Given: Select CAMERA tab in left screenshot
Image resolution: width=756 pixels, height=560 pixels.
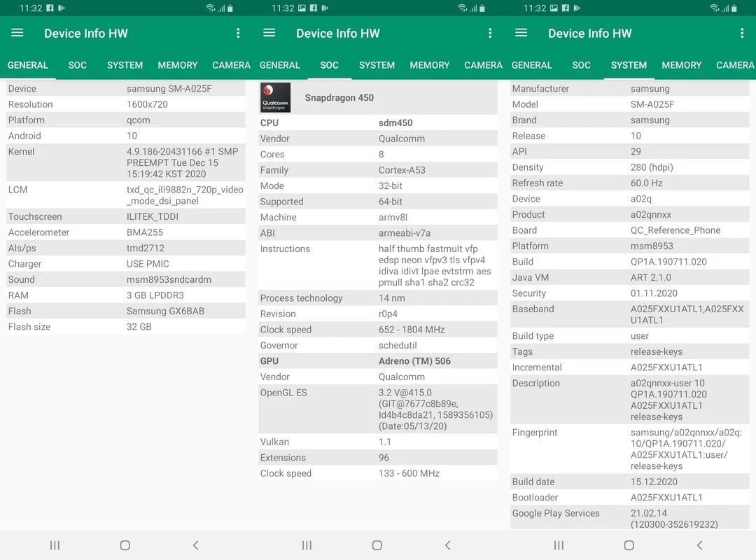Looking at the screenshot, I should 231,65.
